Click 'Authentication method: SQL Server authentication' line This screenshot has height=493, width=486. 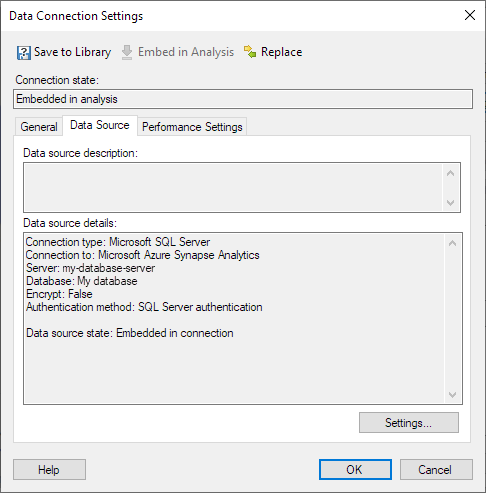[144, 307]
